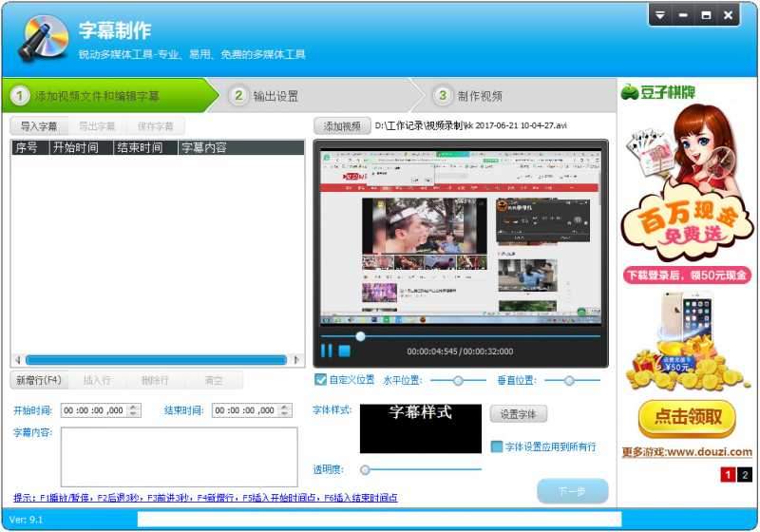Click the disc logo icon in header
Viewport: 760px width, 532px height.
tap(43, 38)
